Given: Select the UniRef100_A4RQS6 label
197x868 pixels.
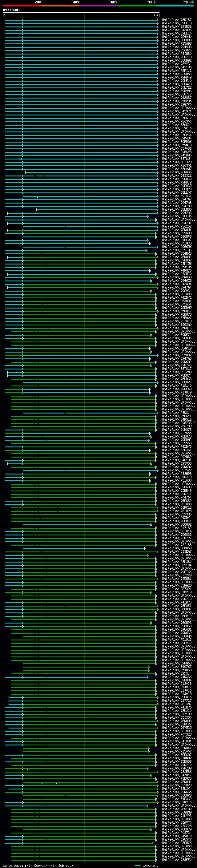Looking at the screenshot, I should pos(176,271).
